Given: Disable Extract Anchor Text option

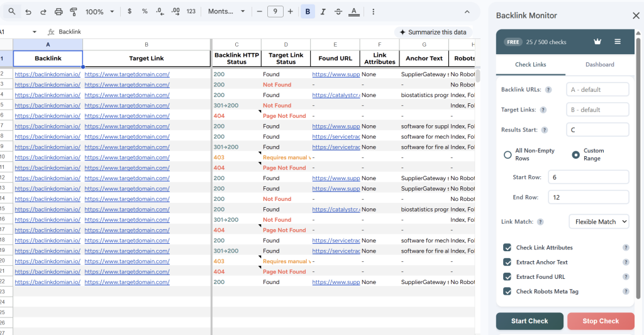Looking at the screenshot, I should click(x=508, y=262).
